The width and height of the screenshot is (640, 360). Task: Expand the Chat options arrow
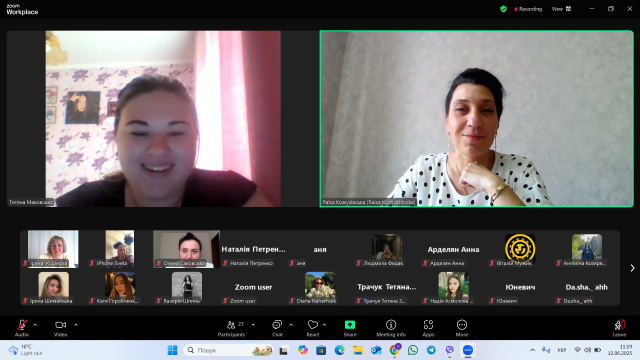pyautogui.click(x=291, y=325)
